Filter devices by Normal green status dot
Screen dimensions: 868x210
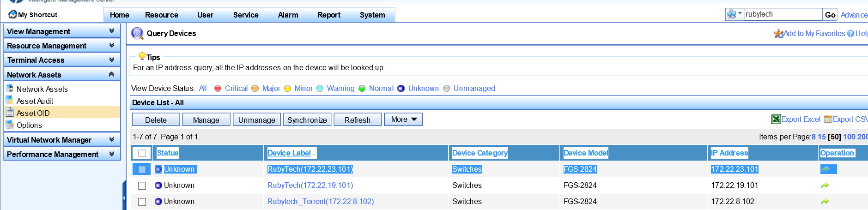(x=362, y=88)
